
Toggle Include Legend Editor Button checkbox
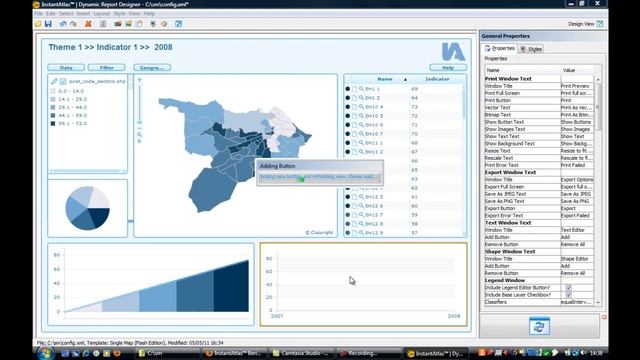coord(568,288)
